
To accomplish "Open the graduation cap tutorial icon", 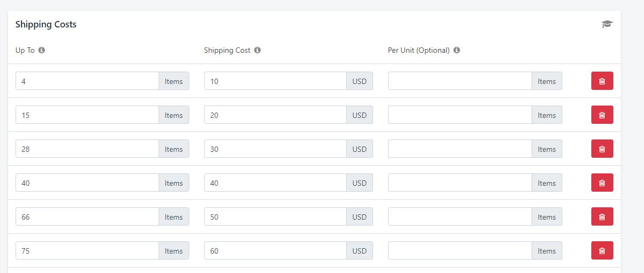I will [607, 24].
